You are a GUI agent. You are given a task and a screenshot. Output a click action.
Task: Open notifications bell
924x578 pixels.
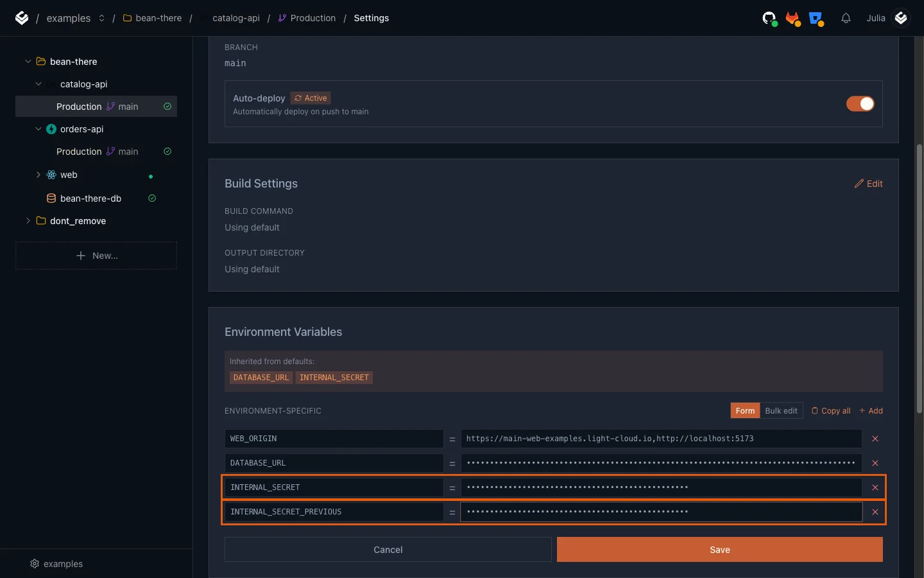(x=846, y=18)
